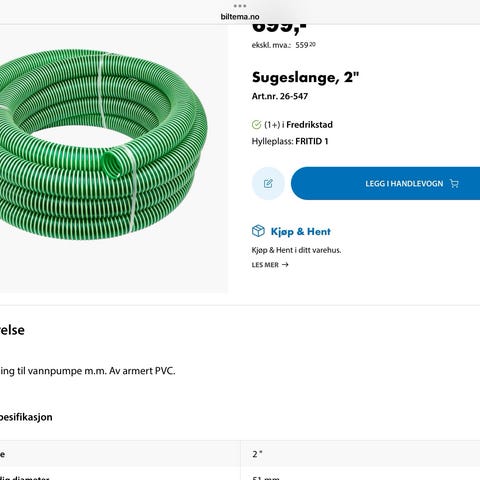The image size is (480, 480).
Task: Add item with LEGG I HANDLEVOGN button
Action: [385, 183]
